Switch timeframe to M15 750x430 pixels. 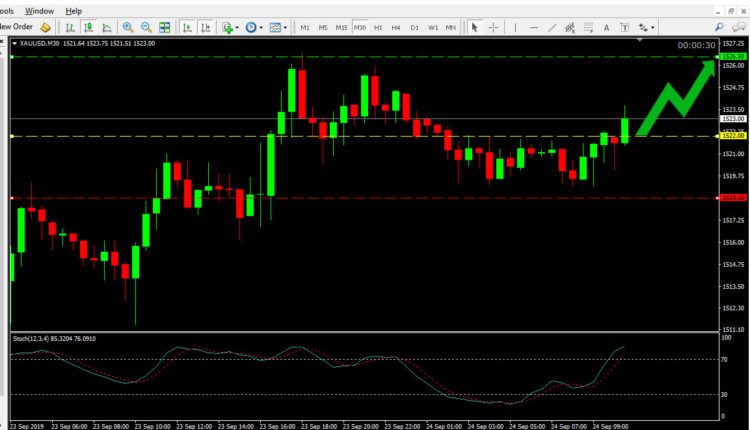(x=341, y=28)
